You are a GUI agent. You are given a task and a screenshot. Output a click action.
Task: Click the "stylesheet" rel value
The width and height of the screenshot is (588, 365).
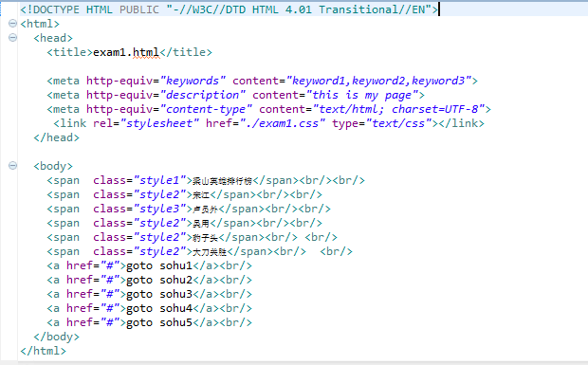[159, 123]
